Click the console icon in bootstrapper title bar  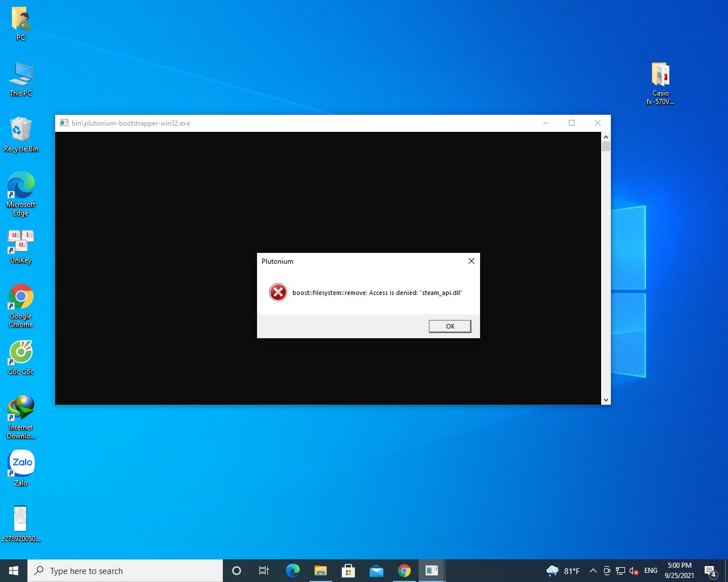[64, 123]
